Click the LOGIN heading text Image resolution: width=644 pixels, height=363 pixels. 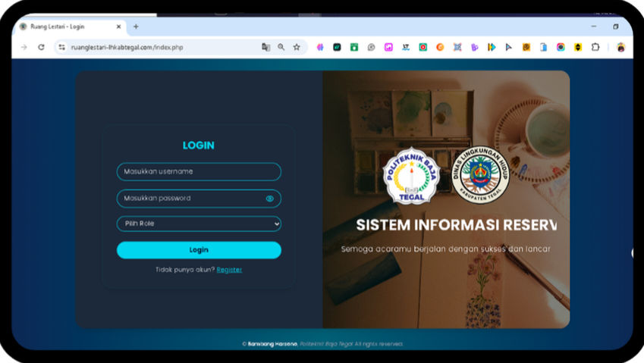click(x=199, y=146)
